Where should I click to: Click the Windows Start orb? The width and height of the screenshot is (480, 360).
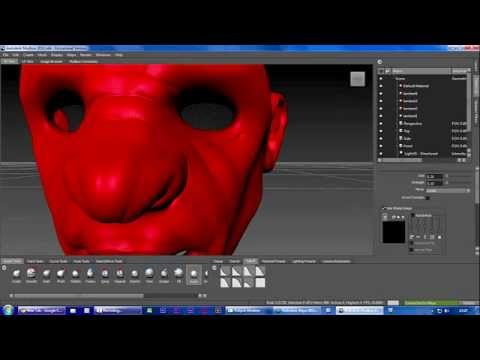[7, 310]
